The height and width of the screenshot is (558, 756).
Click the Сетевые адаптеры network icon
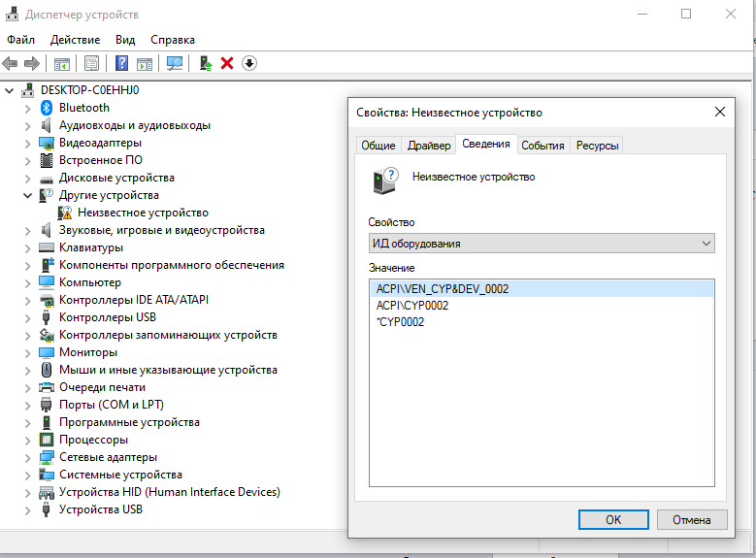coord(47,457)
